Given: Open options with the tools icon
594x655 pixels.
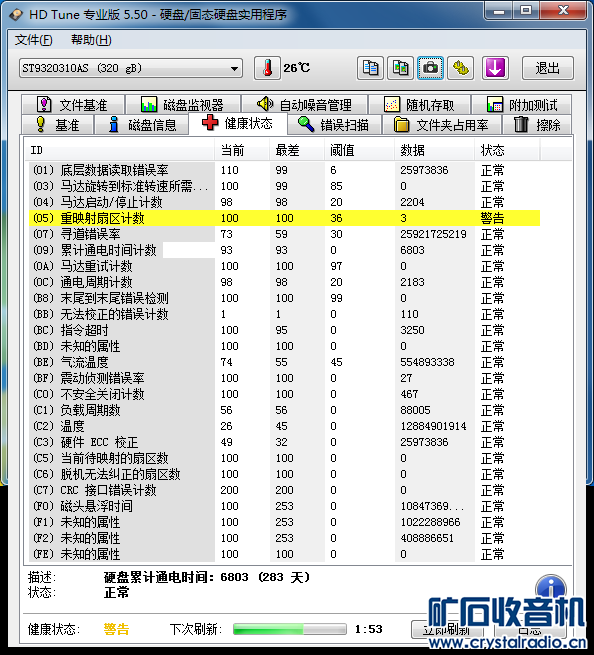Looking at the screenshot, I should point(460,68).
